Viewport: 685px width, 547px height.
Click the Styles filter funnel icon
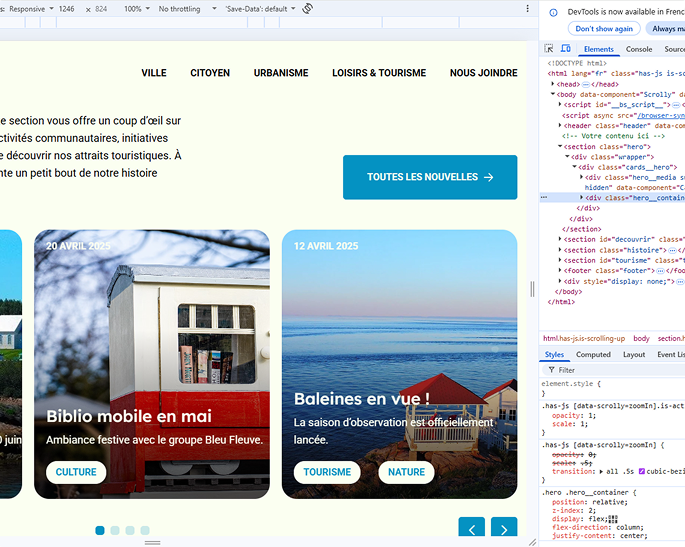(x=551, y=370)
